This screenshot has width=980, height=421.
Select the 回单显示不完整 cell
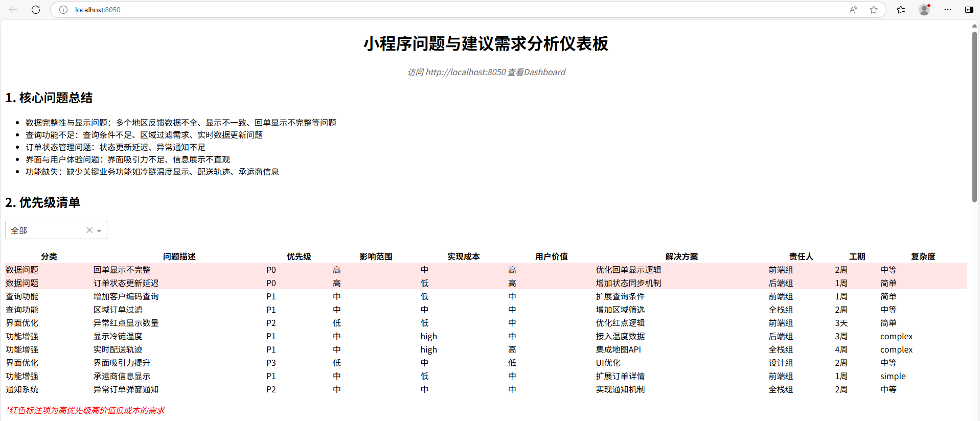pos(179,270)
